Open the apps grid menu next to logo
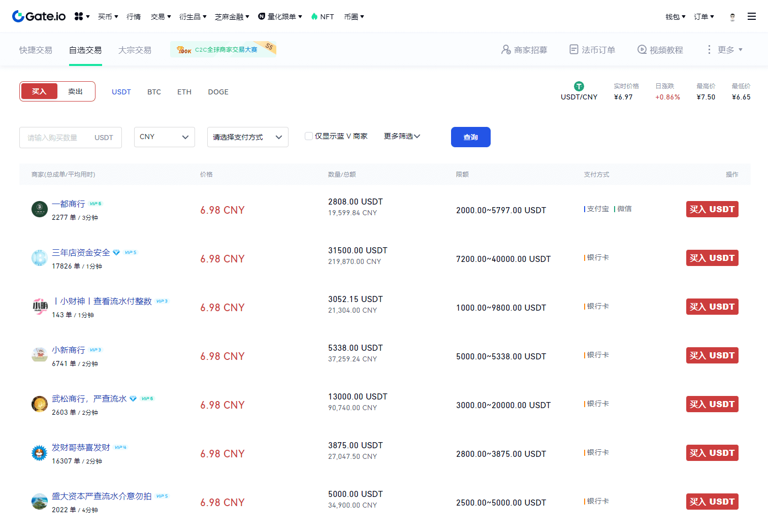Screen dimensions: 768x532 point(79,16)
